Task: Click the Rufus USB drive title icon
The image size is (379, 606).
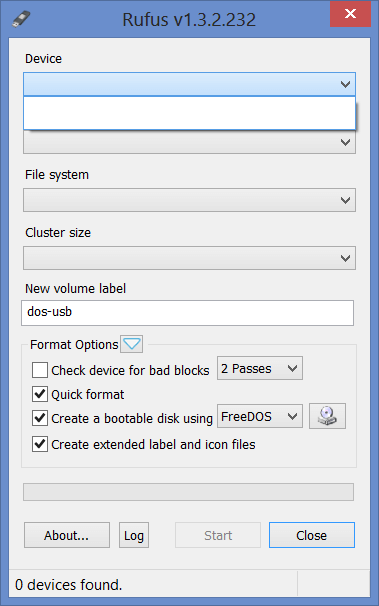Action: 21,19
